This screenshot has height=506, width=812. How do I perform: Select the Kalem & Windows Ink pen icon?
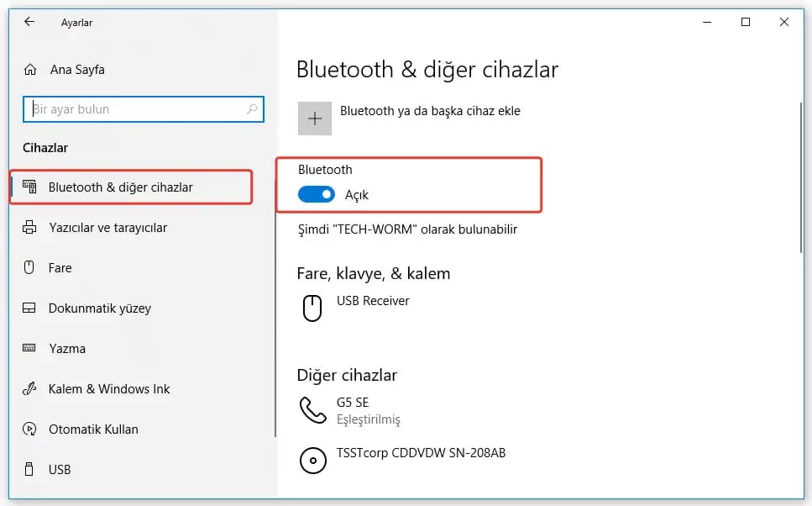tap(29, 388)
